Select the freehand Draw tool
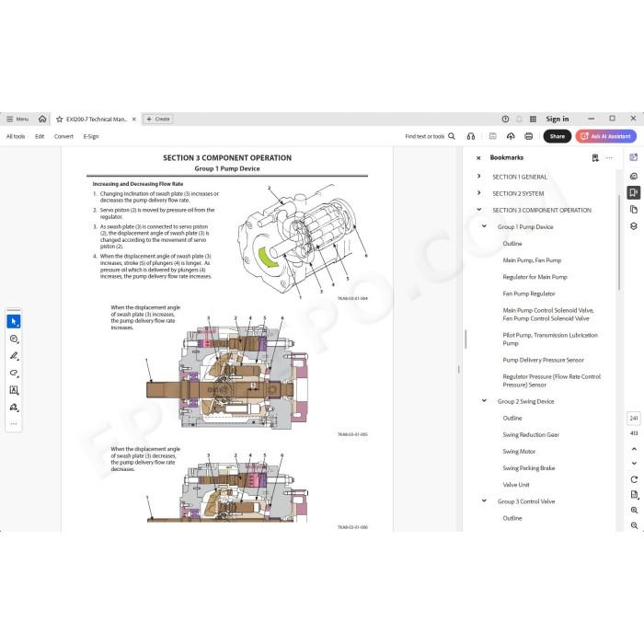Viewport: 644px width, 644px height. tap(14, 373)
